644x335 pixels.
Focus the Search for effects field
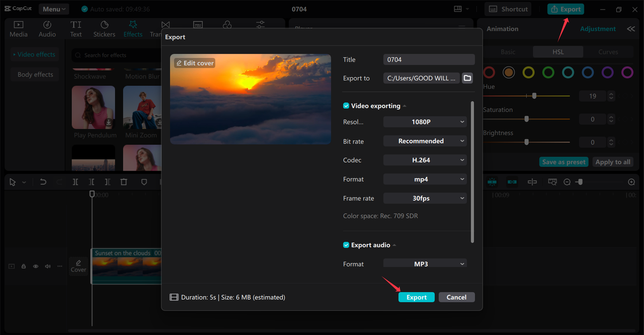[x=117, y=55]
